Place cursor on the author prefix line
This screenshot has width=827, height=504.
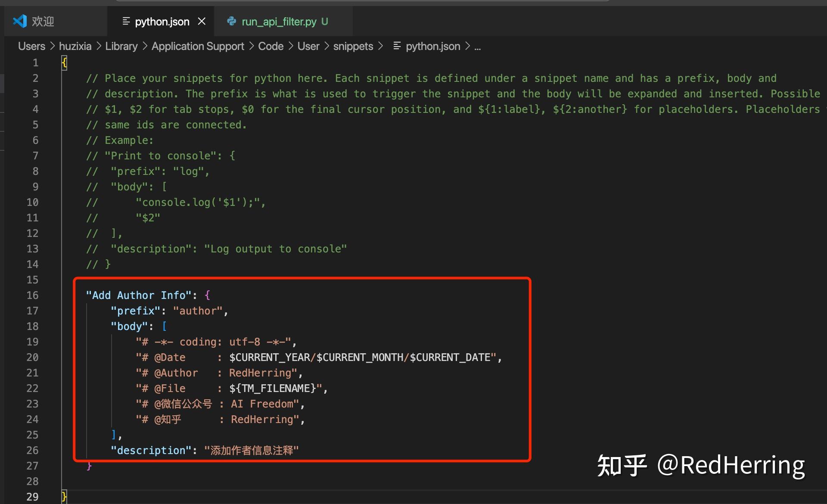click(169, 311)
